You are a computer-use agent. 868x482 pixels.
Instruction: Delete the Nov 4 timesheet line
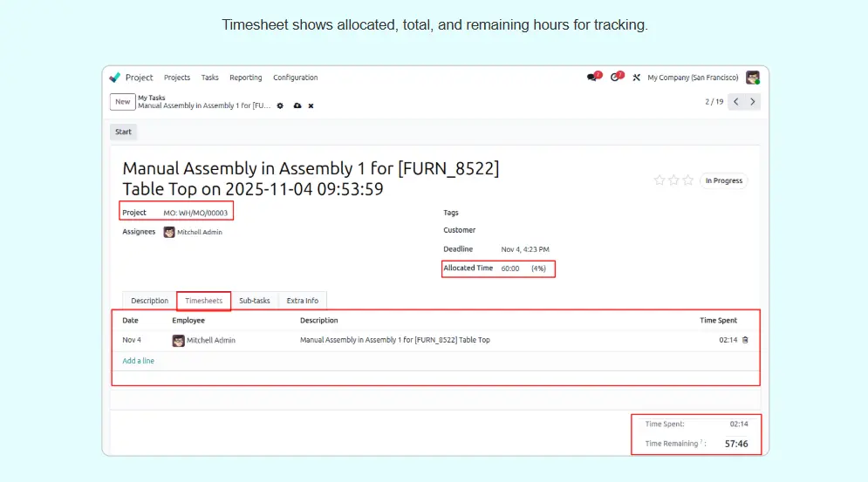click(745, 340)
